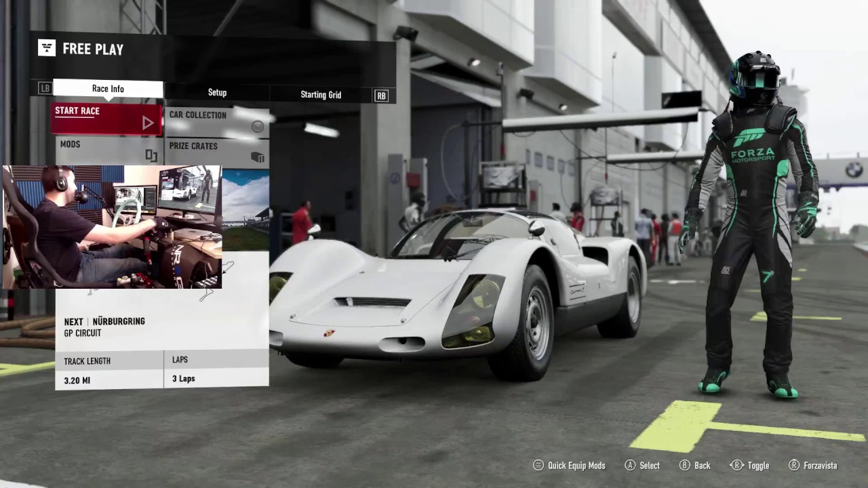Click the Car Collection badge icon
This screenshot has width=868, height=488.
pos(257,126)
